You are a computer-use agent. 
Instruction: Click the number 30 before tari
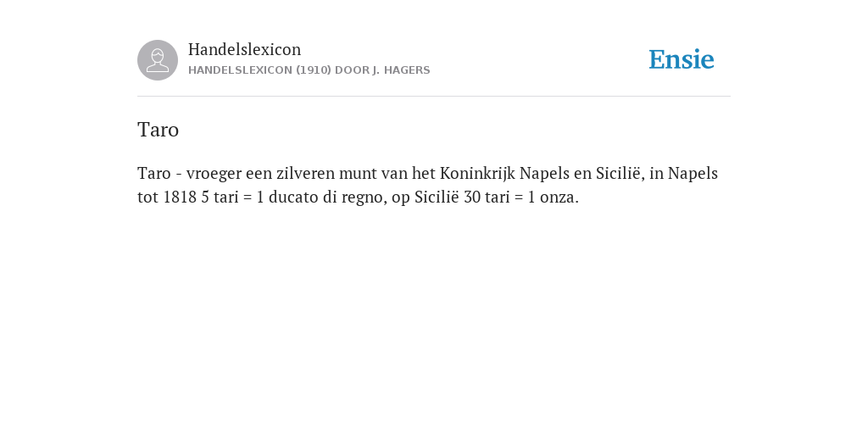[x=472, y=197]
